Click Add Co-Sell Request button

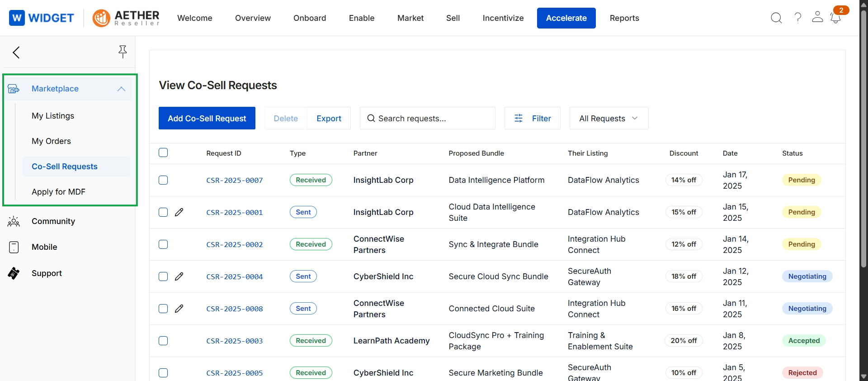click(207, 118)
